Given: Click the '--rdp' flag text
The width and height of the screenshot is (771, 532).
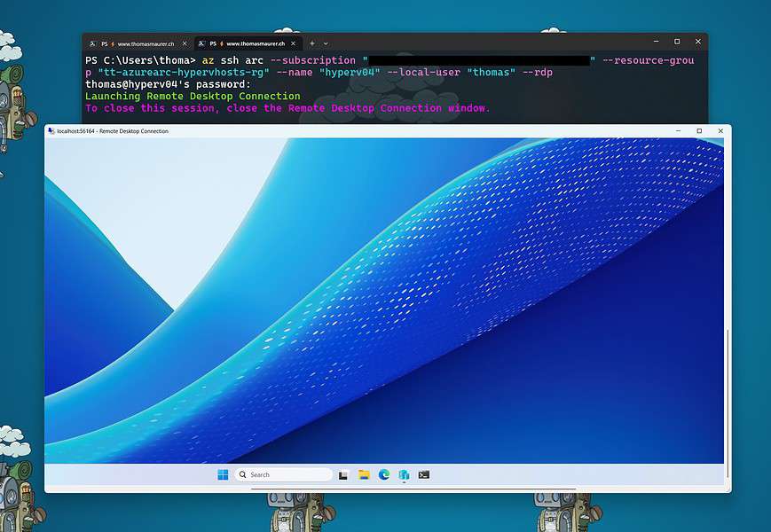Looking at the screenshot, I should click(x=537, y=72).
